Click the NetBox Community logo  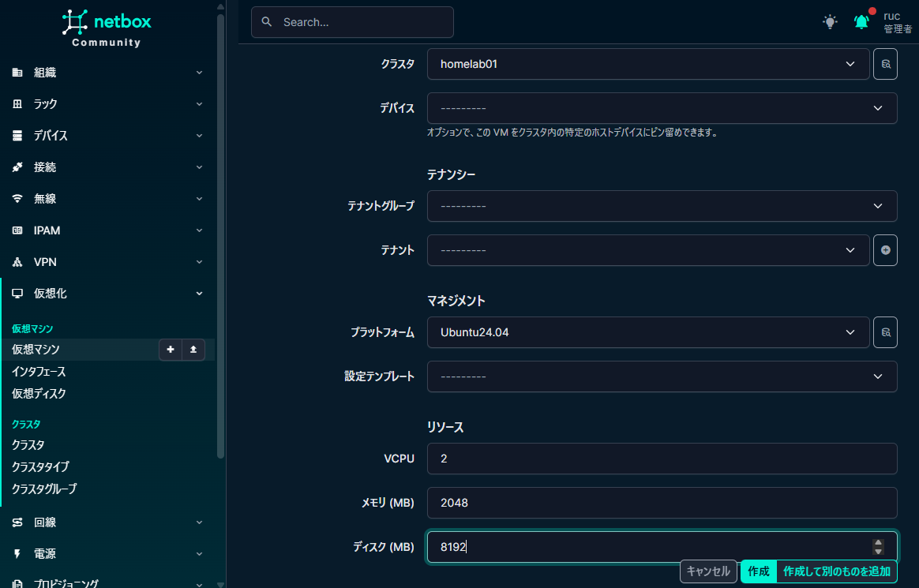coord(107,28)
